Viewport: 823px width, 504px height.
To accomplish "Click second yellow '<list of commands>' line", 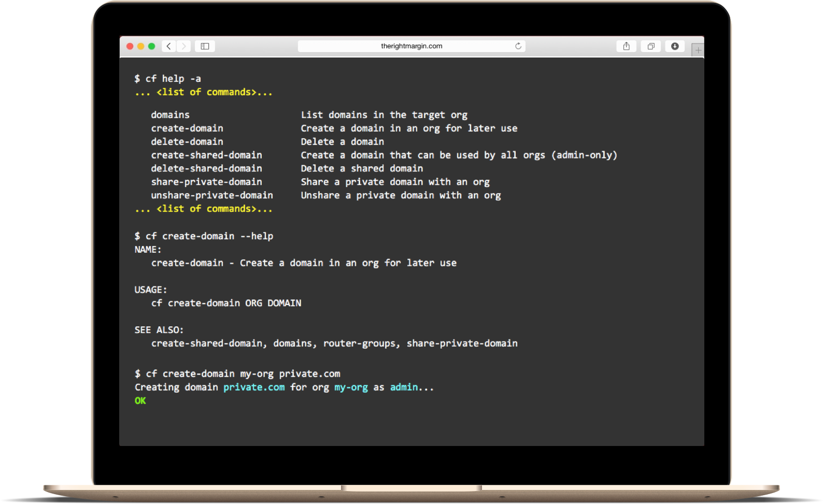I will [204, 209].
